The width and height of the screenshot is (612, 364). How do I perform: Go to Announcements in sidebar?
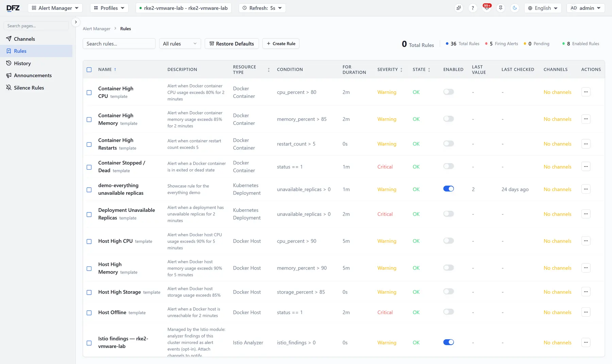[x=36, y=75]
